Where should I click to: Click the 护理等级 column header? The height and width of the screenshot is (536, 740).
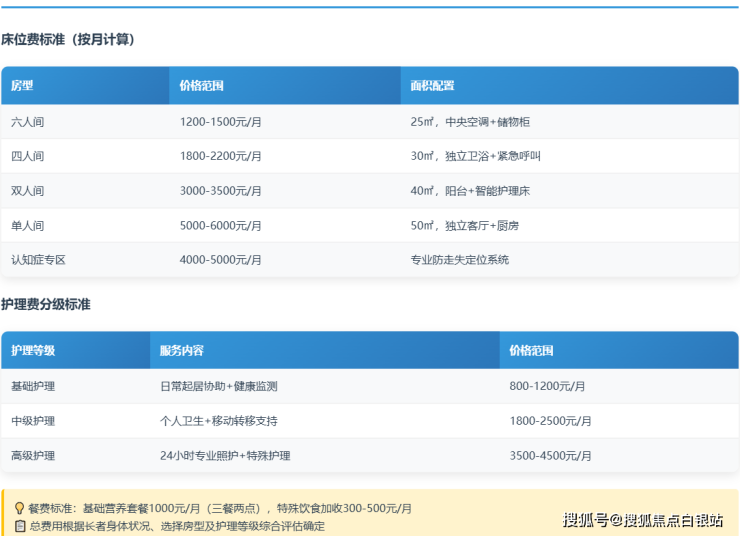[33, 351]
